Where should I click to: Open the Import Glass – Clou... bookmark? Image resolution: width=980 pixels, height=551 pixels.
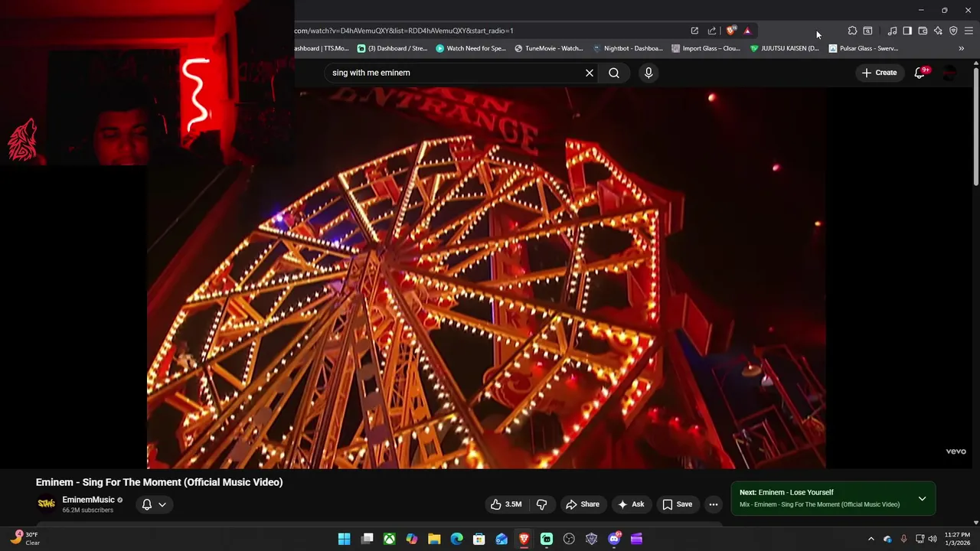coord(706,48)
